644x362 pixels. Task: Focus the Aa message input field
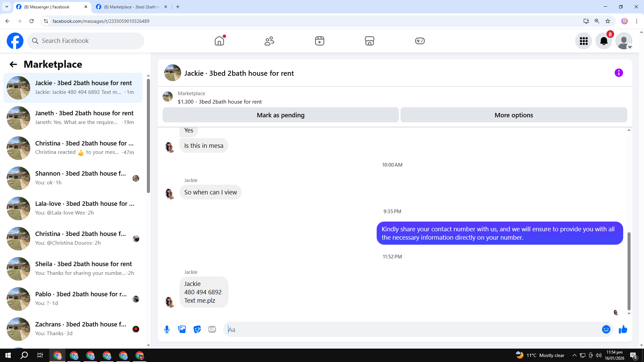[x=413, y=329]
